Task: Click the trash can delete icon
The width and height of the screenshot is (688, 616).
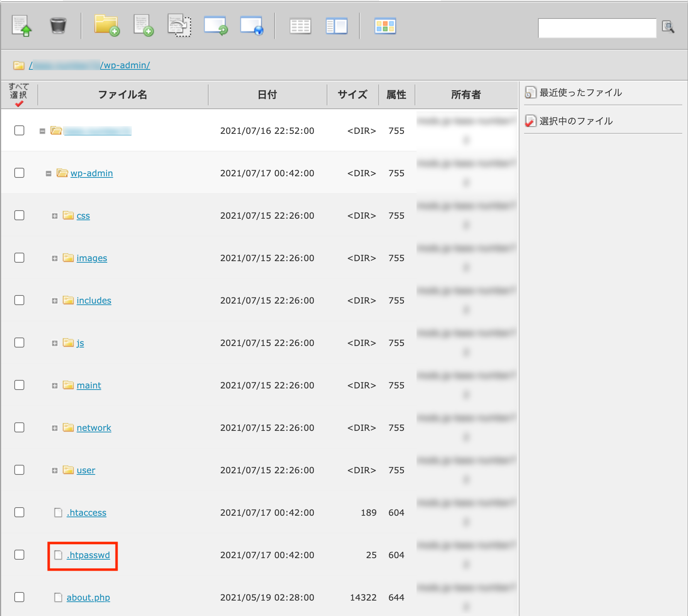Action: [58, 26]
